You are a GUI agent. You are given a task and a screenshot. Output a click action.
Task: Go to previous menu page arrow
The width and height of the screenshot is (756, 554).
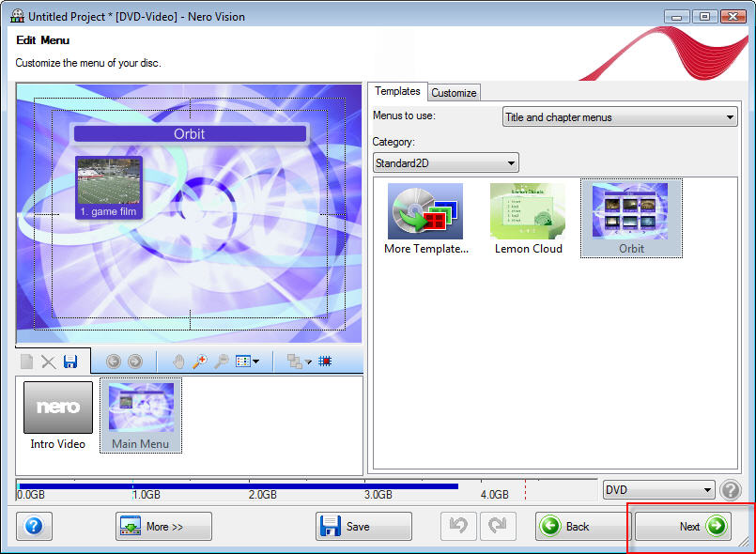pyautogui.click(x=114, y=362)
